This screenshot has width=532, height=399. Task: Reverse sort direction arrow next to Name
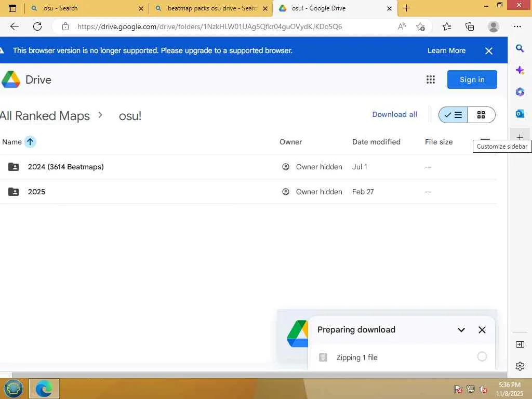pyautogui.click(x=30, y=142)
